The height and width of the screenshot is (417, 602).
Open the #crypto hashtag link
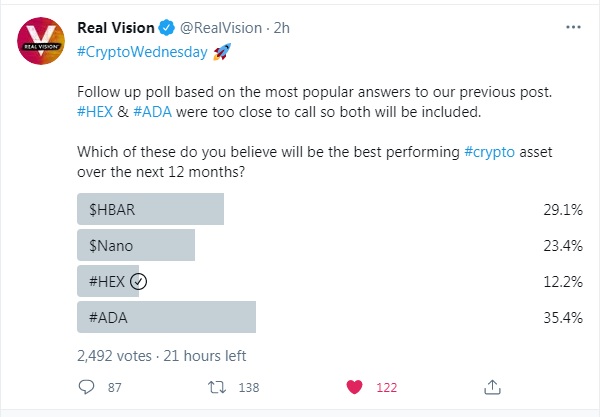490,152
